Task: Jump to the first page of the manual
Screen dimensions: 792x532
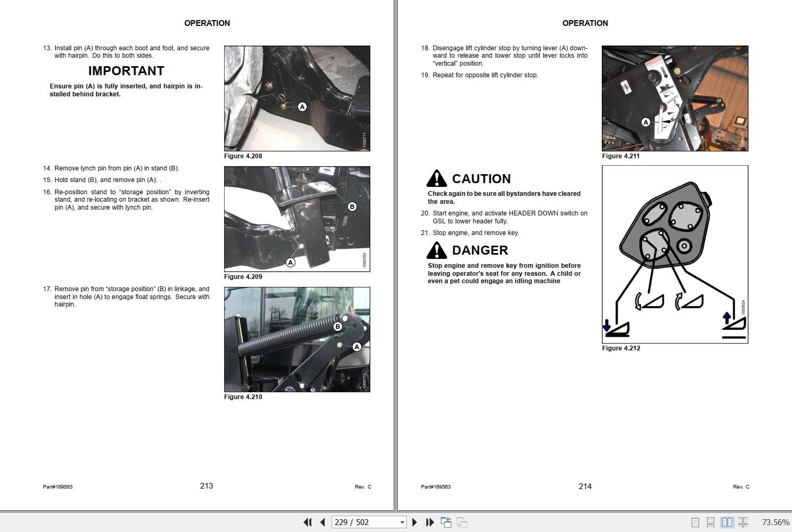Action: [x=308, y=522]
